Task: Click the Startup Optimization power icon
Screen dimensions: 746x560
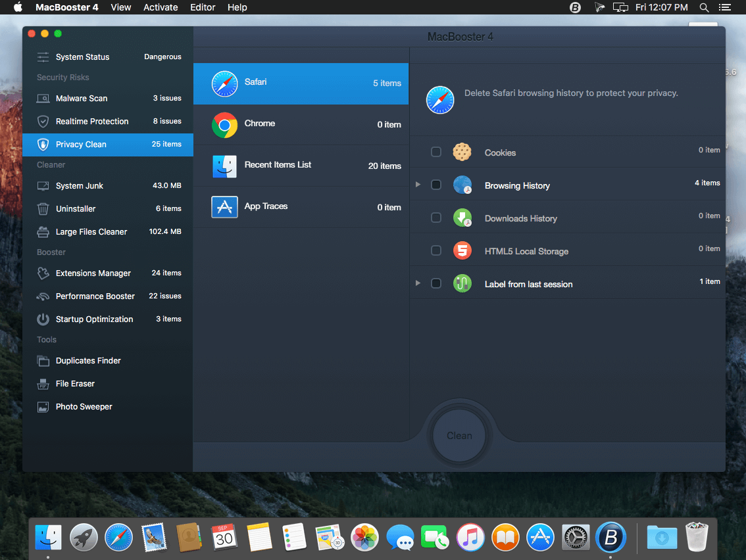Action: pyautogui.click(x=43, y=319)
